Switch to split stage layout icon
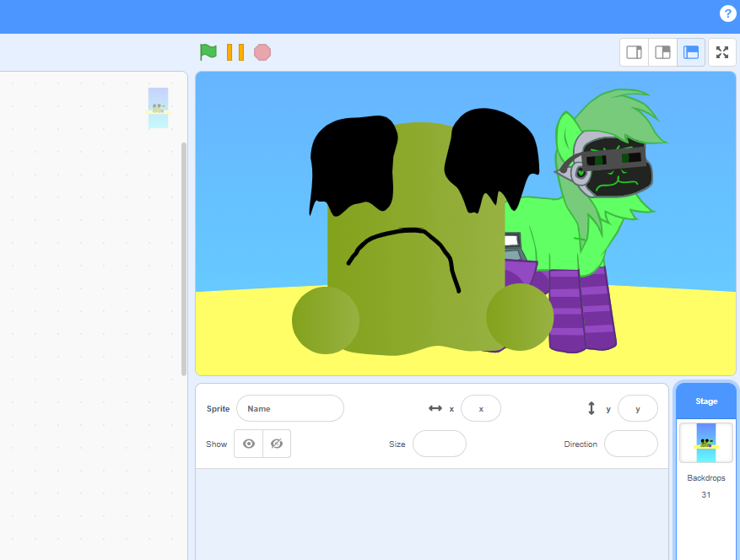The height and width of the screenshot is (560, 740). click(662, 52)
